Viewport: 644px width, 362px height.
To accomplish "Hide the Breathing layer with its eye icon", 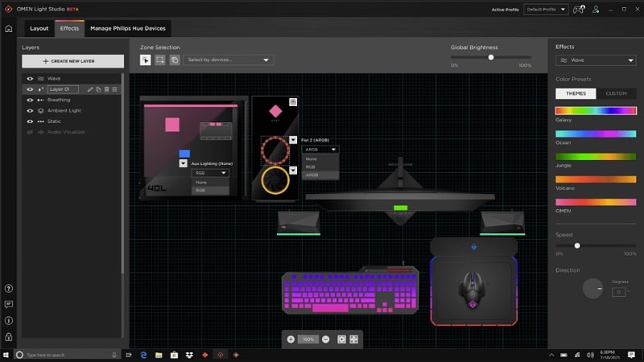I will pyautogui.click(x=30, y=100).
